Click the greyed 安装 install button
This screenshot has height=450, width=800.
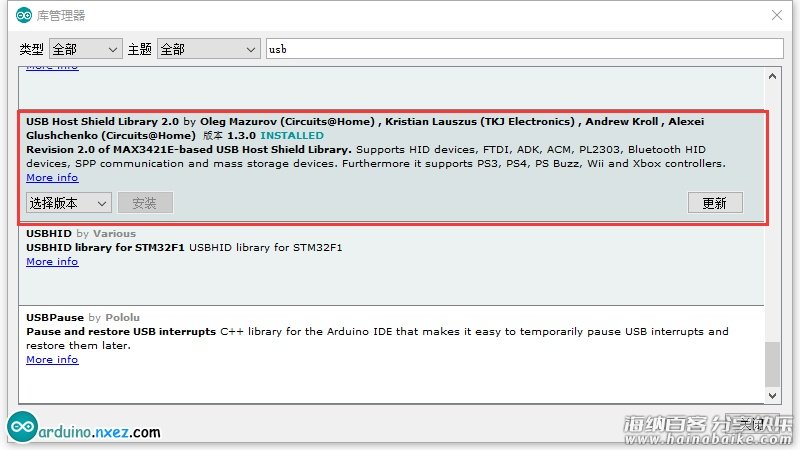[145, 203]
